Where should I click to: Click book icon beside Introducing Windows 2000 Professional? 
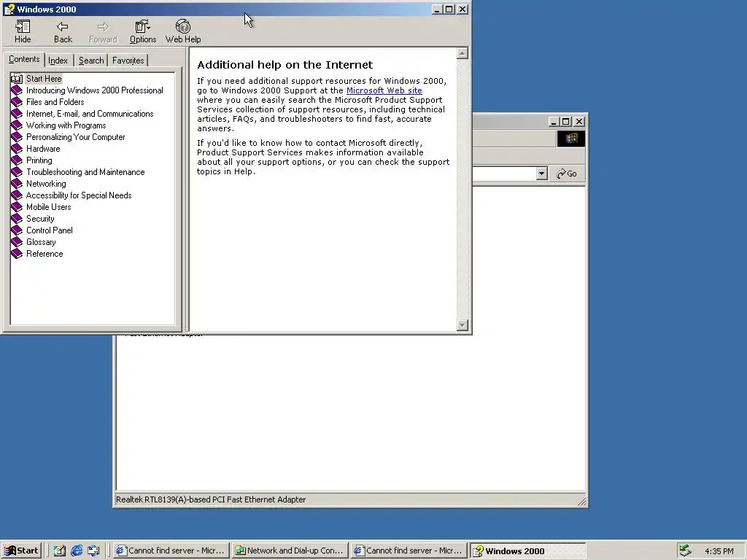pyautogui.click(x=17, y=90)
